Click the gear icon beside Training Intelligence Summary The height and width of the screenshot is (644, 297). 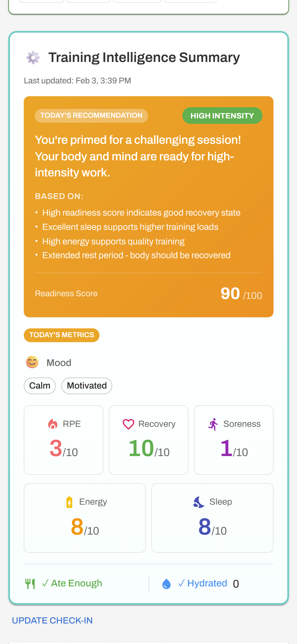[33, 57]
